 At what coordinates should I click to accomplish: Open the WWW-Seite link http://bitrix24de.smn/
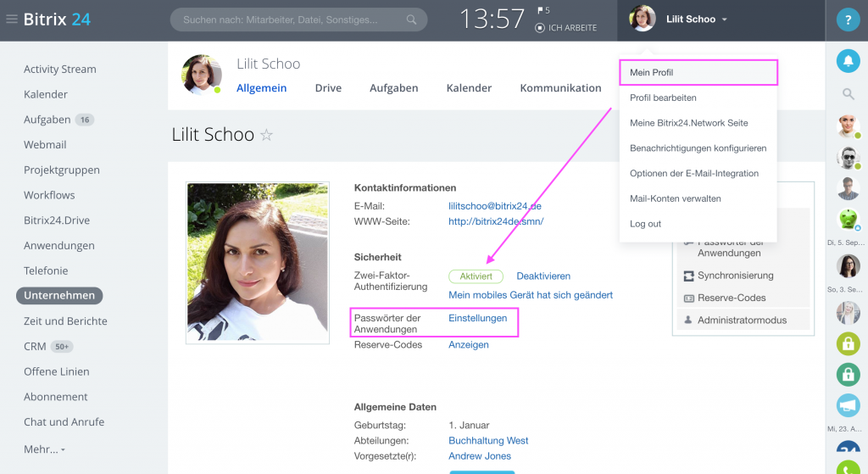(x=496, y=221)
